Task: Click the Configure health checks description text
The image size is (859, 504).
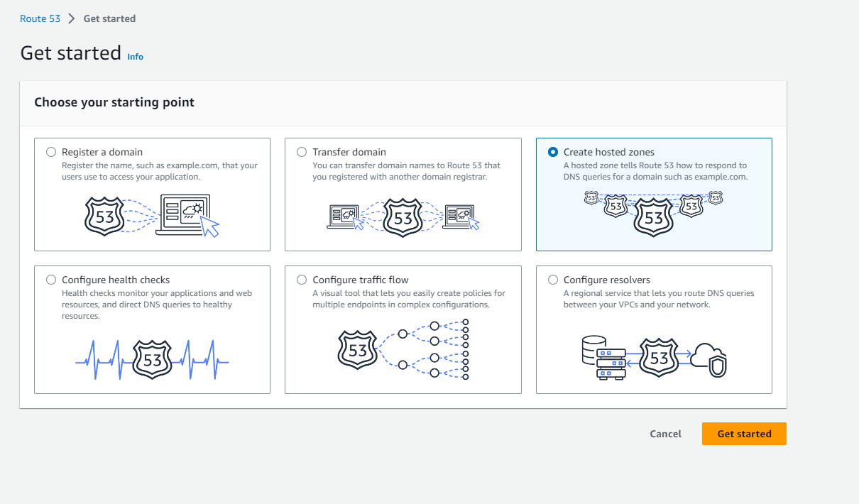Action: point(157,305)
